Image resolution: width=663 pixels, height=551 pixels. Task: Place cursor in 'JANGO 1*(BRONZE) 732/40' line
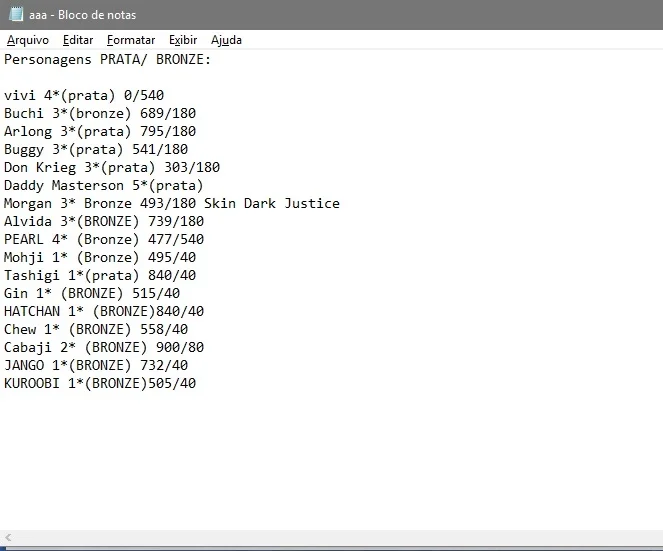(x=96, y=365)
